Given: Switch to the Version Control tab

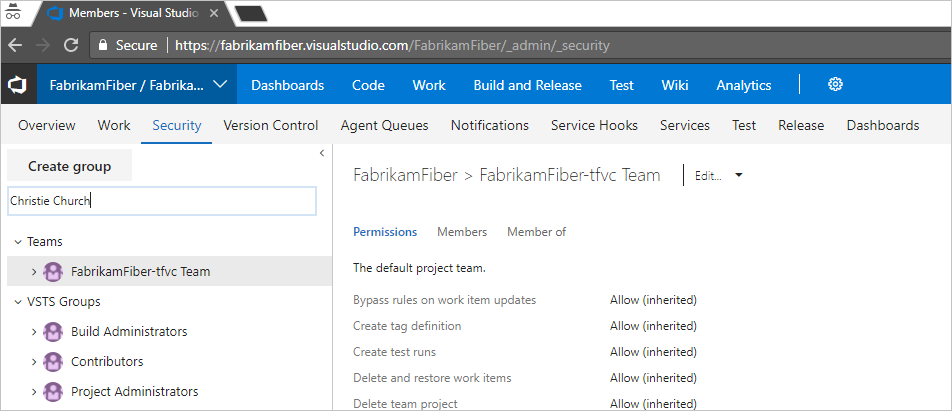Looking at the screenshot, I should (x=271, y=125).
